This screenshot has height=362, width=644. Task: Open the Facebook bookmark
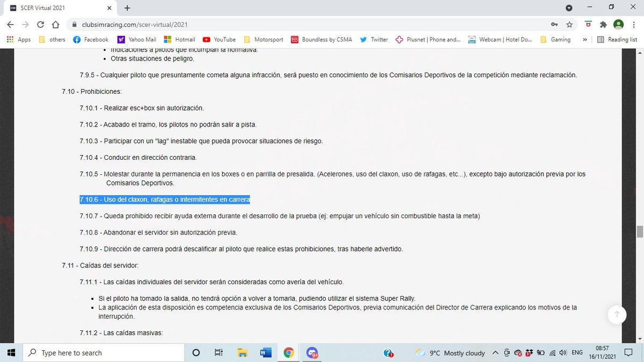(91, 39)
